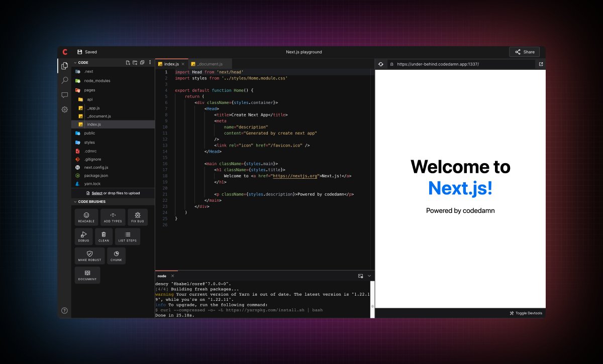
Task: Collapse the CODE BRUSHES section
Action: 75,201
